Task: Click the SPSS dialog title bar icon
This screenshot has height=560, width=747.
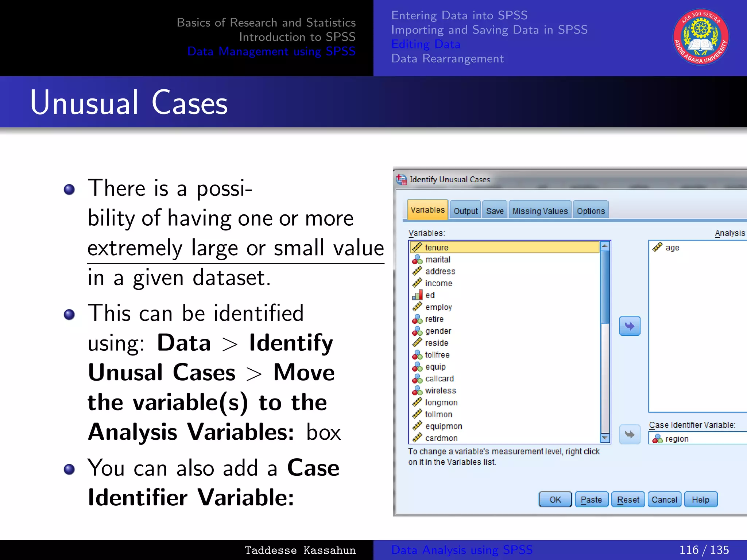Action: pyautogui.click(x=402, y=179)
